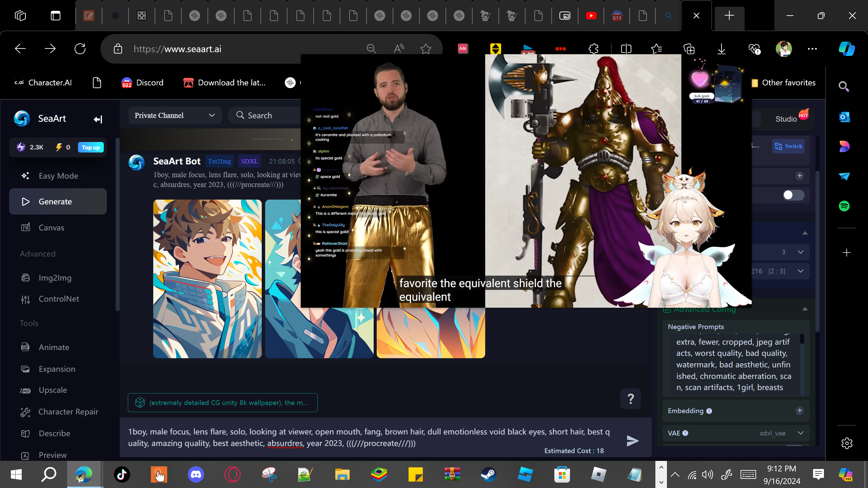This screenshot has height=488, width=868.
Task: Open browser settings and more menu
Action: tap(812, 49)
